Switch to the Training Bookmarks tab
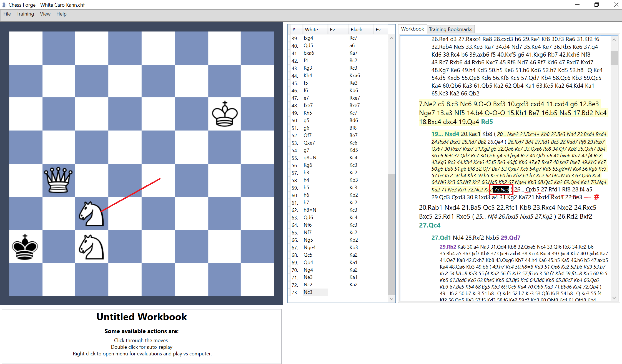The image size is (622, 364). (x=450, y=29)
